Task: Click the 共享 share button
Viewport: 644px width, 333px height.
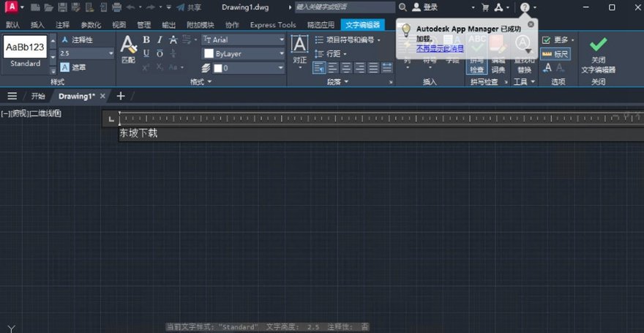Action: (x=189, y=7)
